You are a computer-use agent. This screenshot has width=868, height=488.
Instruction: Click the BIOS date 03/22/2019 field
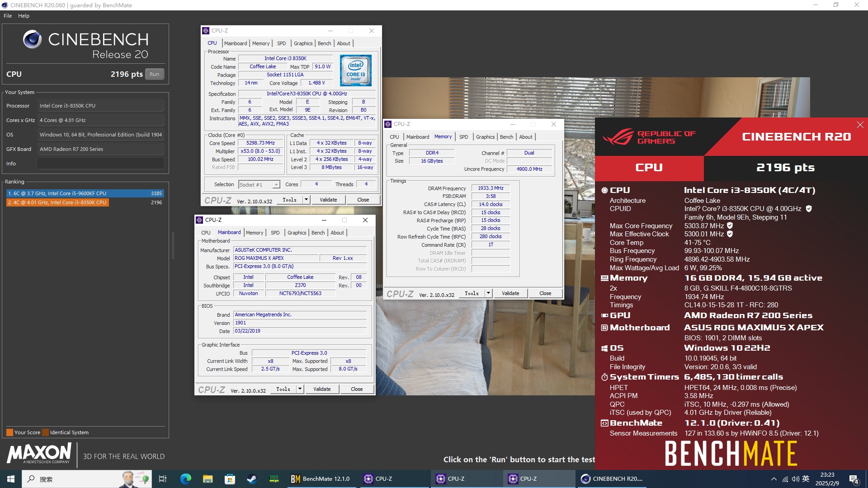pyautogui.click(x=300, y=331)
